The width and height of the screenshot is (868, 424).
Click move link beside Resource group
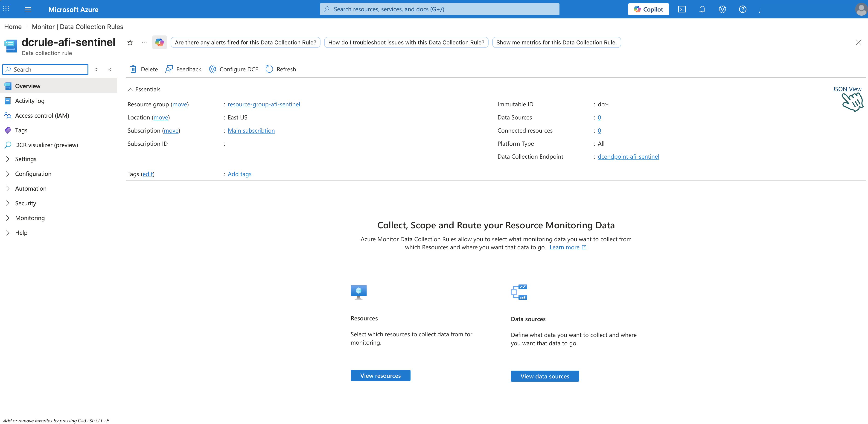coord(180,105)
